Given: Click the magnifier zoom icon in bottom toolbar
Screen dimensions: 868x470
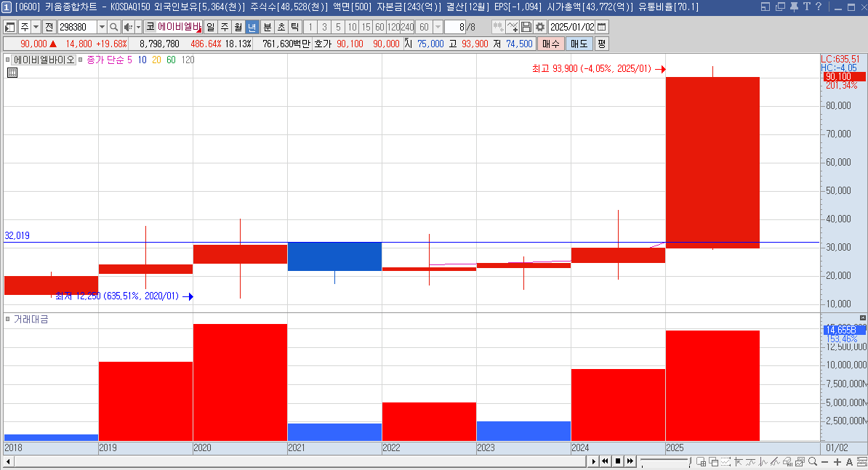Looking at the screenshot, I should pyautogui.click(x=812, y=462).
